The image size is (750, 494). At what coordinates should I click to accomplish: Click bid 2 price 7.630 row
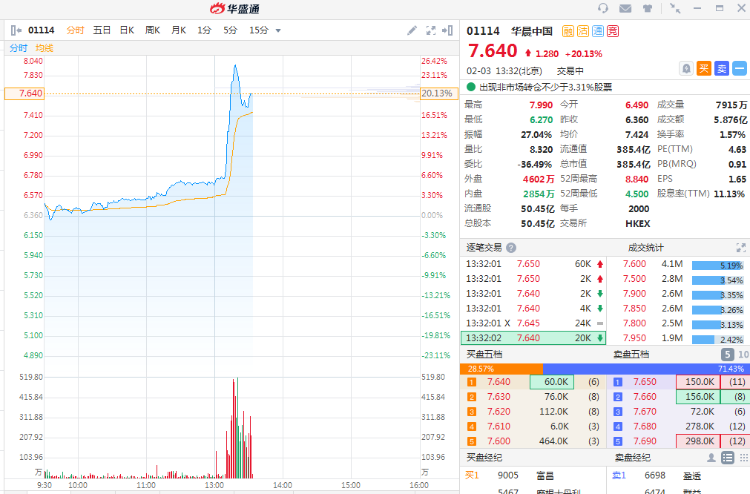533,396
